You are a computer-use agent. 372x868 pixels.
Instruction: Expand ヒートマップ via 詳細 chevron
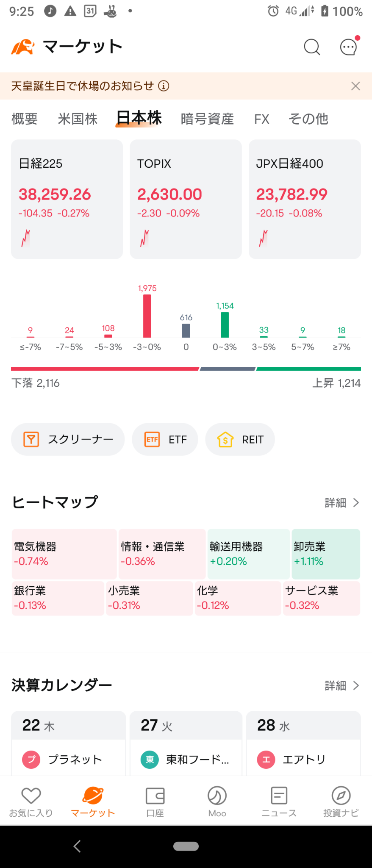click(342, 503)
